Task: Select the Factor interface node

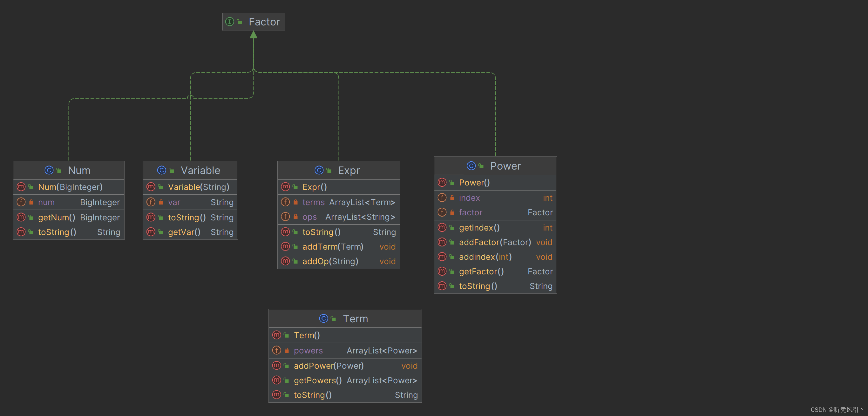Action: coord(254,22)
